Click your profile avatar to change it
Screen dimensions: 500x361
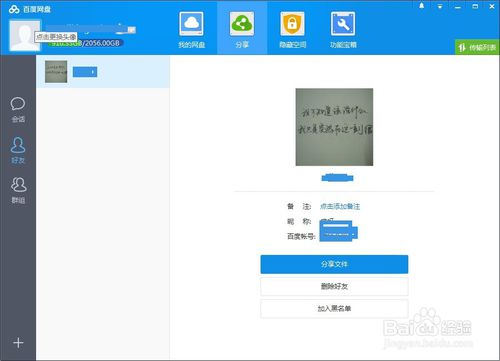click(x=24, y=36)
